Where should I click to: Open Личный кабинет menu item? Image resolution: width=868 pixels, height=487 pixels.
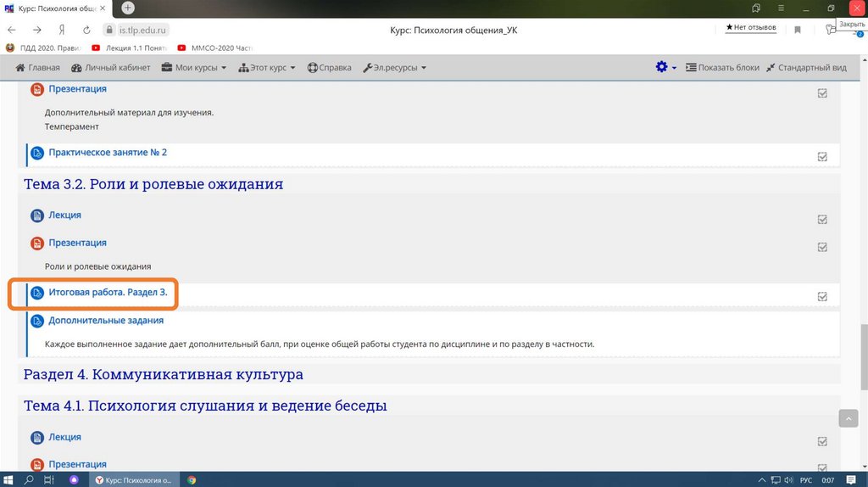pos(111,68)
